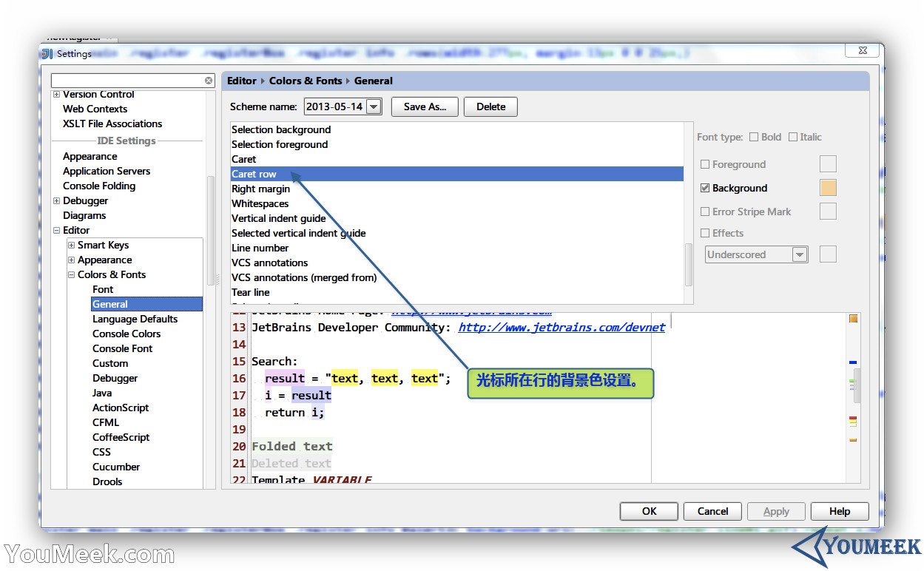Select Web Contexts in settings tree
Viewport: 924px width, 571px height.
pyautogui.click(x=95, y=109)
